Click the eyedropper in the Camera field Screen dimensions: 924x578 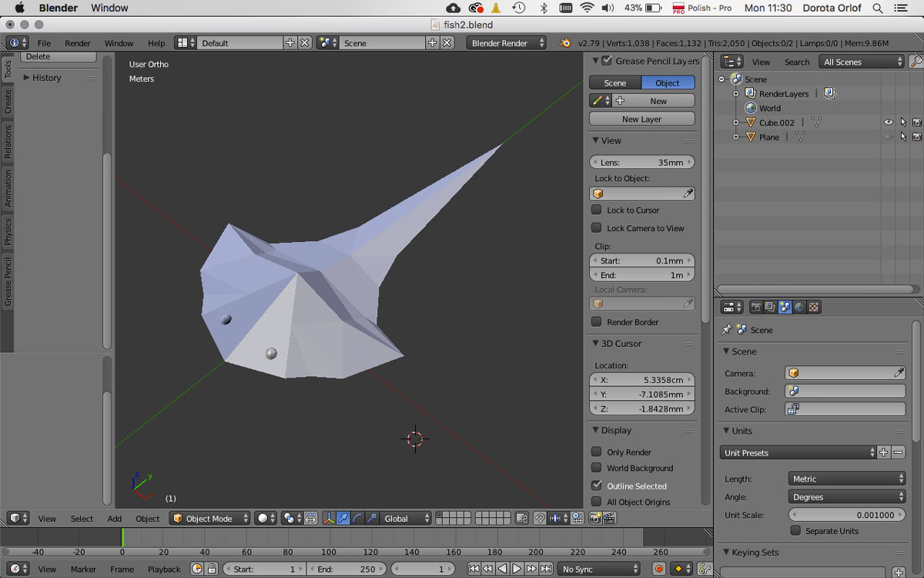898,372
